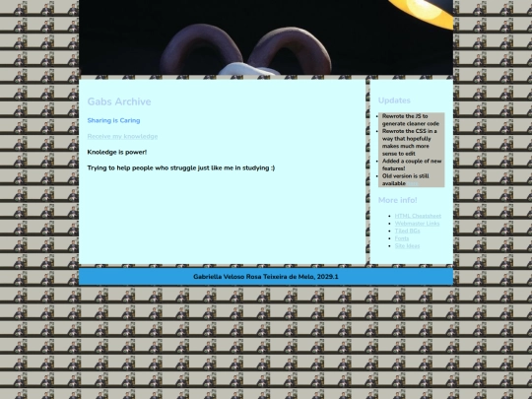Click the "Updates" sidebar heading

[394, 100]
